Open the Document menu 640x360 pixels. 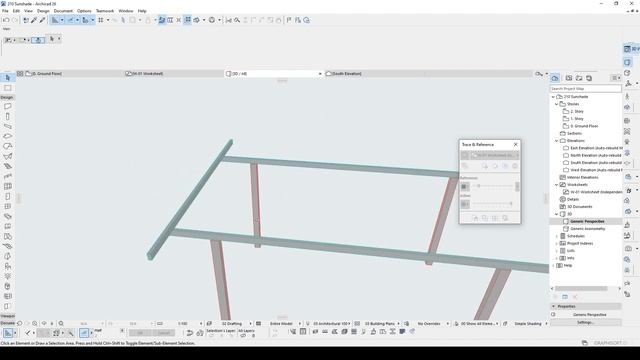[63, 11]
